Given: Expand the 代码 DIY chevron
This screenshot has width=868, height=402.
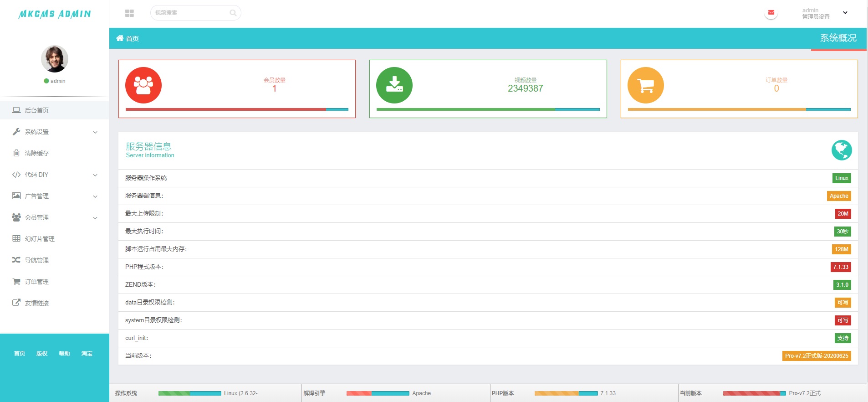Looking at the screenshot, I should click(x=95, y=175).
